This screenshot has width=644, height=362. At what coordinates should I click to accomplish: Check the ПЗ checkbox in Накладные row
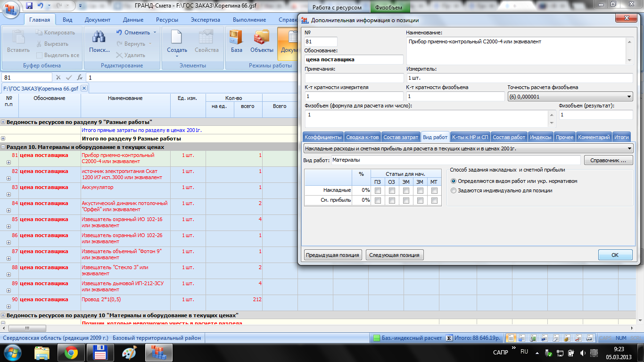point(378,190)
